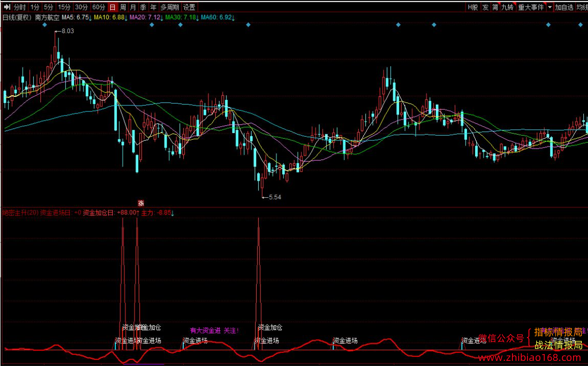Open the 设置 settings button
This screenshot has height=366, width=588.
(x=189, y=7)
